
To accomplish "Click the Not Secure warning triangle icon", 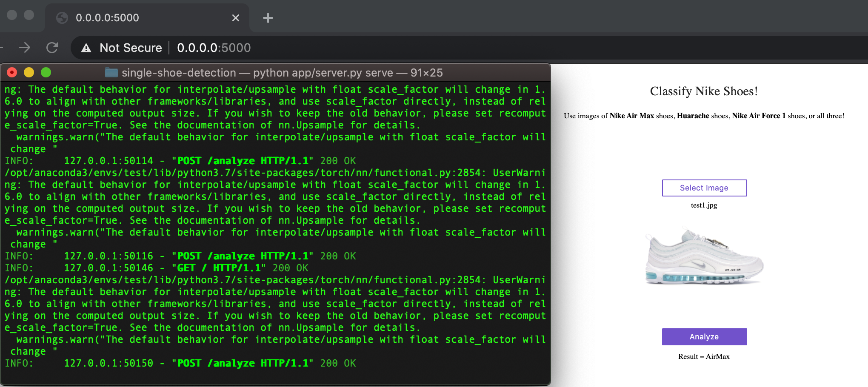I will point(86,48).
